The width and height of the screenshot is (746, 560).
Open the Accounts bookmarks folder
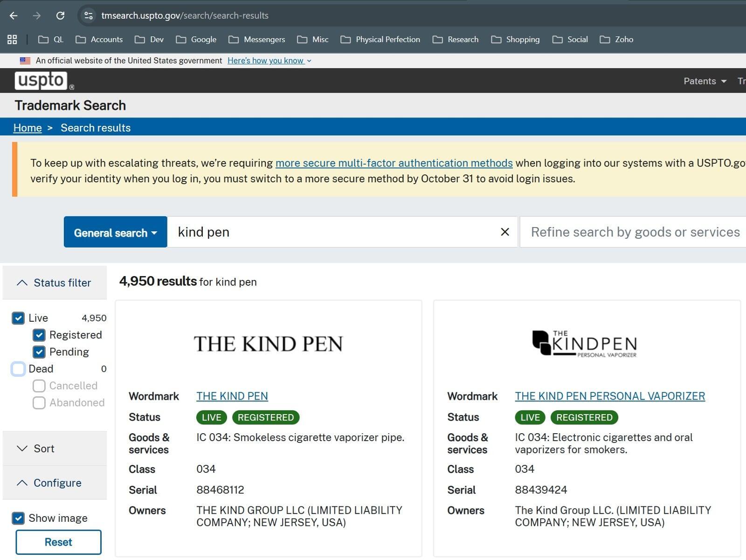(99, 40)
